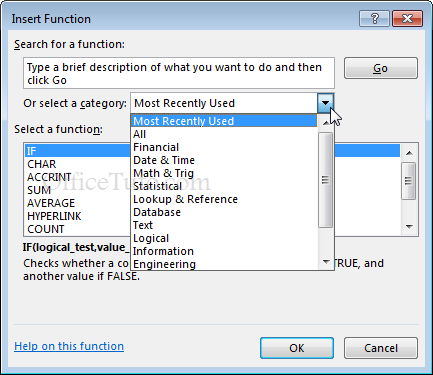Click function list scroll up arrow
The height and width of the screenshot is (375, 433).
point(409,153)
